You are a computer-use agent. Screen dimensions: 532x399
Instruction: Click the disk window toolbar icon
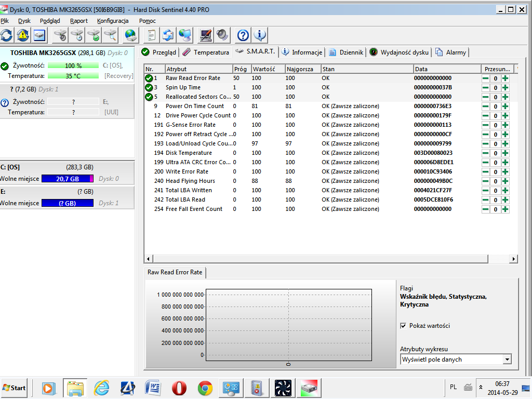coord(39,35)
